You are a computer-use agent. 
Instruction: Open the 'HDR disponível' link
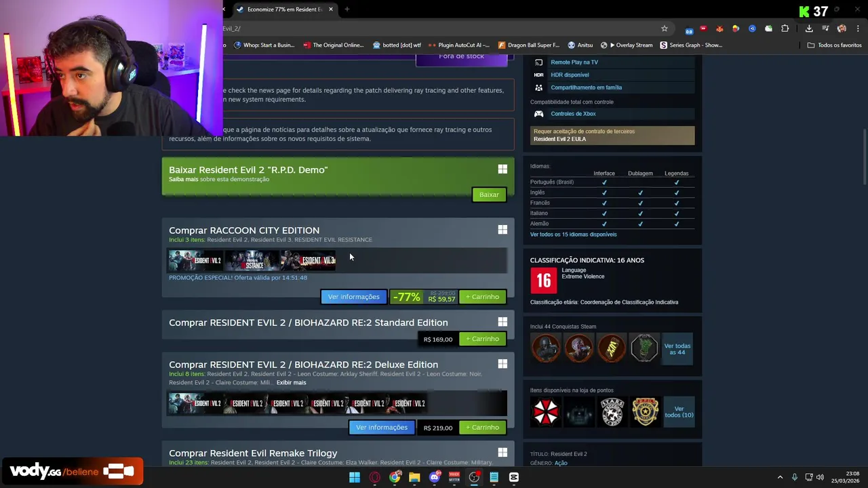click(570, 75)
